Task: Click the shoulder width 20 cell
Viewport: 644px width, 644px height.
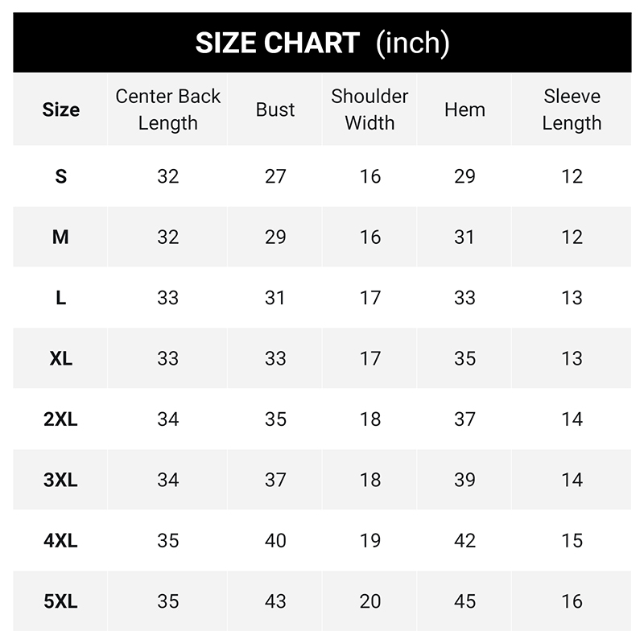Action: (369, 601)
